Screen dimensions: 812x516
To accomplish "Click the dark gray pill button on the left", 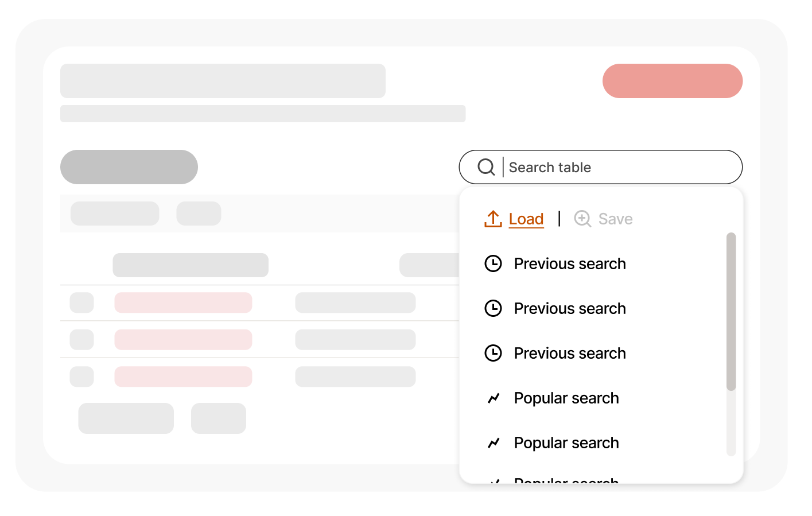I will click(x=129, y=167).
